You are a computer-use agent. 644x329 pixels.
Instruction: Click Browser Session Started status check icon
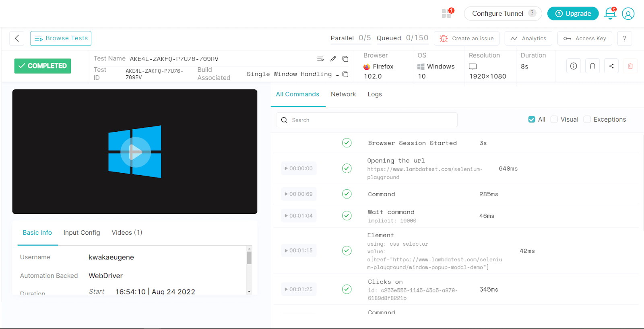[347, 143]
